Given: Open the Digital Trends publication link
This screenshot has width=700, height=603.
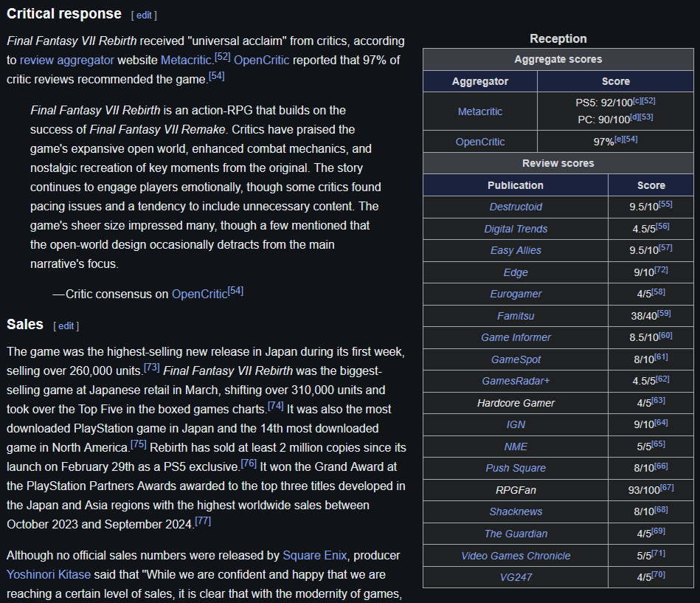Looking at the screenshot, I should pyautogui.click(x=516, y=229).
